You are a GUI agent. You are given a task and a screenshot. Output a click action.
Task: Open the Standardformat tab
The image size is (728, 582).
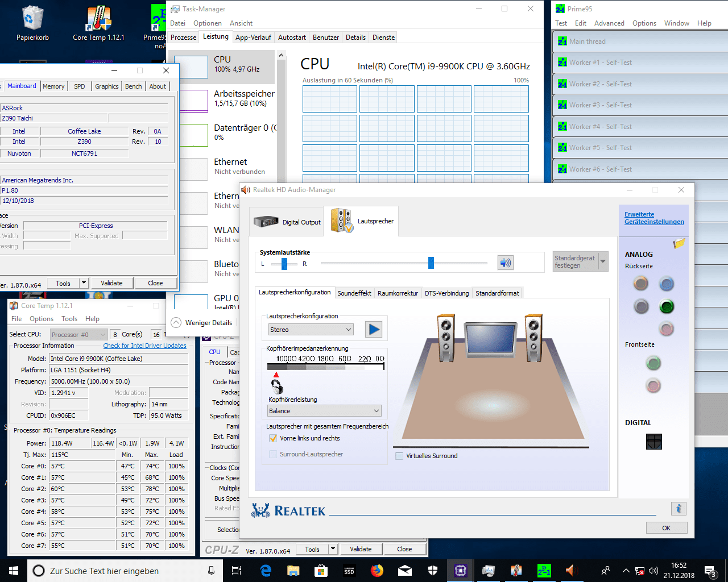497,293
